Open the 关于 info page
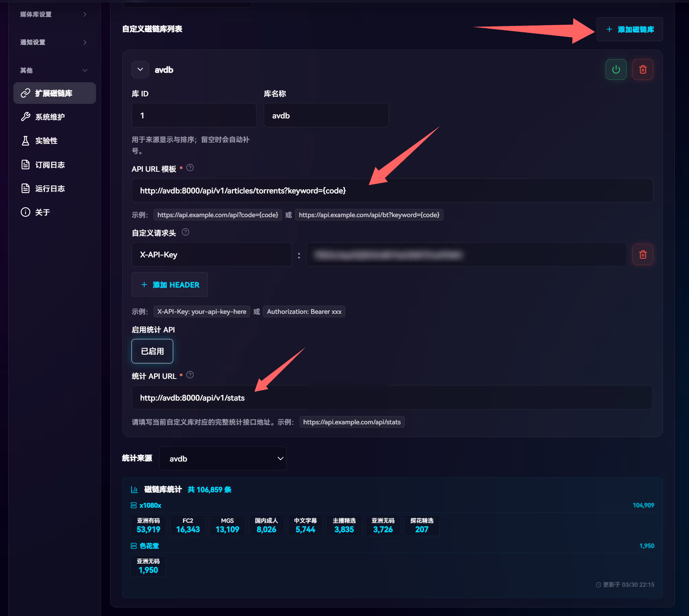This screenshot has width=689, height=616. click(43, 212)
